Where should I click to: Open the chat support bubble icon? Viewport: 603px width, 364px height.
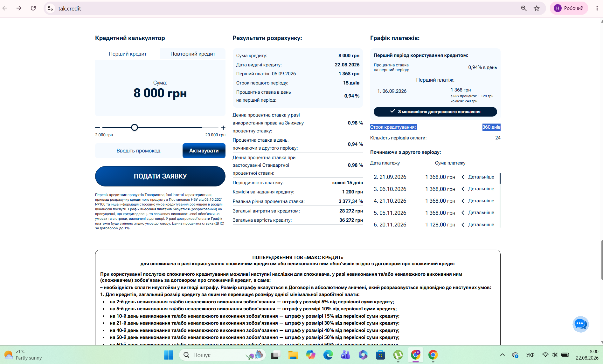pos(580,324)
